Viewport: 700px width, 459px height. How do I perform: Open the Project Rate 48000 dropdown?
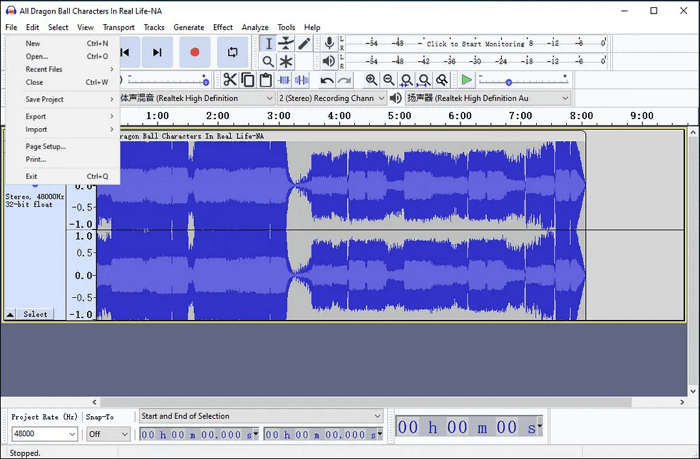click(45, 434)
